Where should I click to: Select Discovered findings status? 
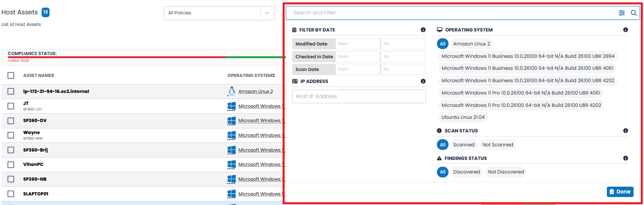(x=466, y=172)
